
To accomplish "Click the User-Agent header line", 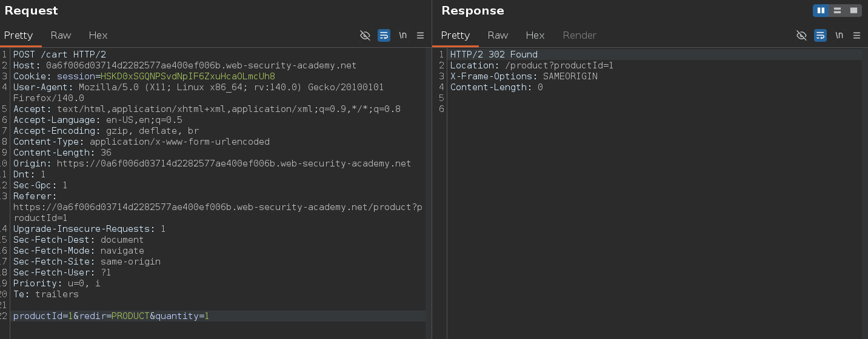I will tap(198, 93).
